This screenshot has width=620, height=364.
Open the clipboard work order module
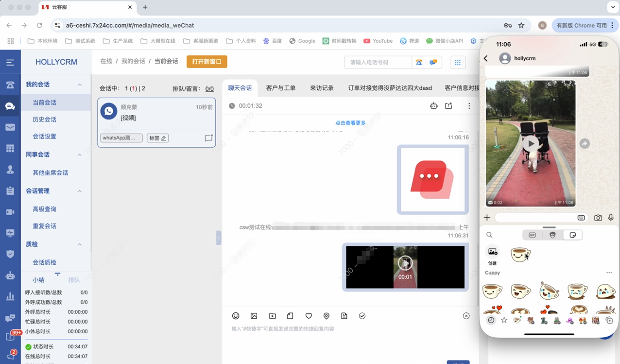click(x=10, y=191)
